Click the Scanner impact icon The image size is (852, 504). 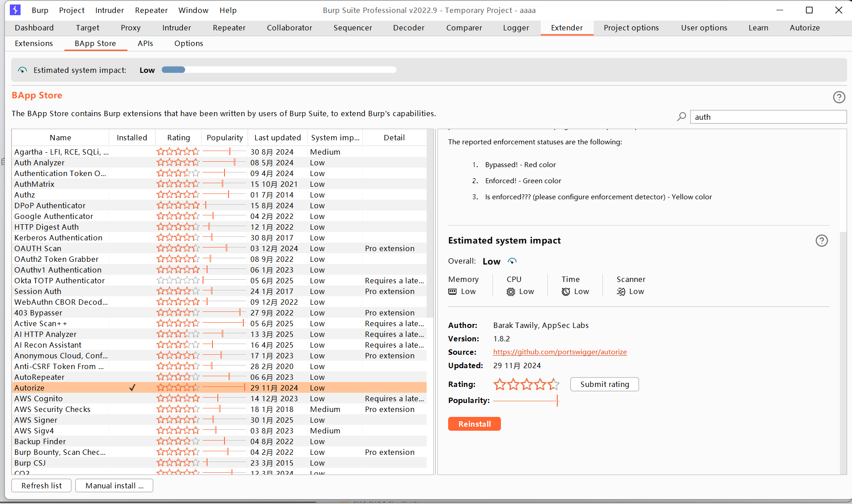621,292
